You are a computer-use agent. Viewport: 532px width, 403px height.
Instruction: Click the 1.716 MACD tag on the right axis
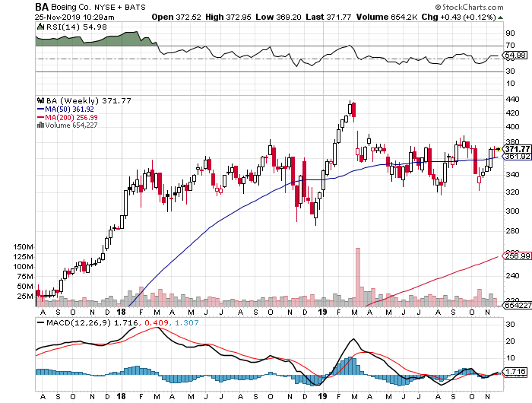tap(516, 372)
